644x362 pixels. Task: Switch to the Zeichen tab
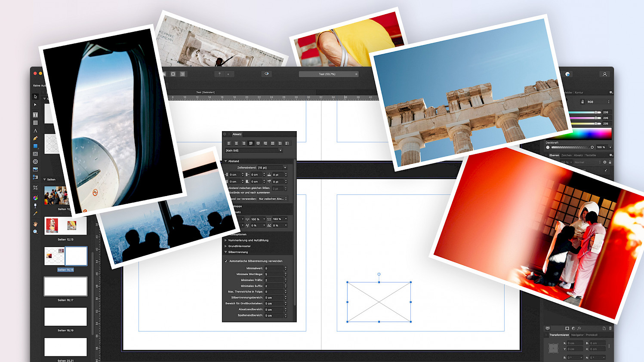567,155
